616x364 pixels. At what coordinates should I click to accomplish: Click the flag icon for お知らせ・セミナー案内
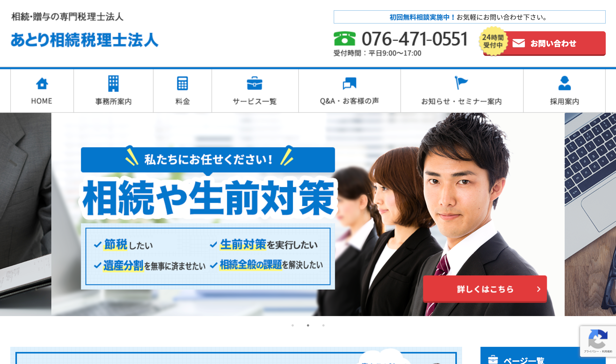tap(461, 83)
